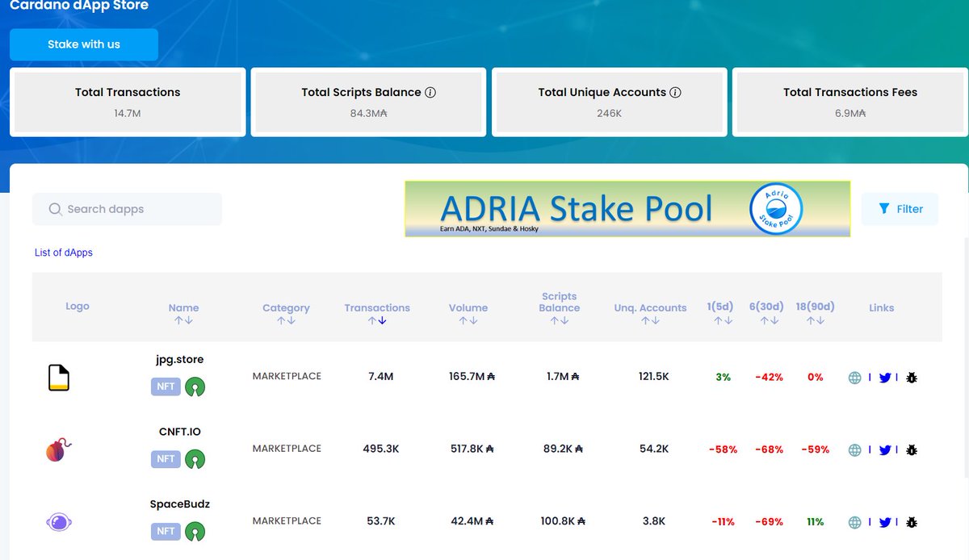Click CNFT.IO's -59% 90-day change
This screenshot has height=560, width=969.
[x=815, y=449]
